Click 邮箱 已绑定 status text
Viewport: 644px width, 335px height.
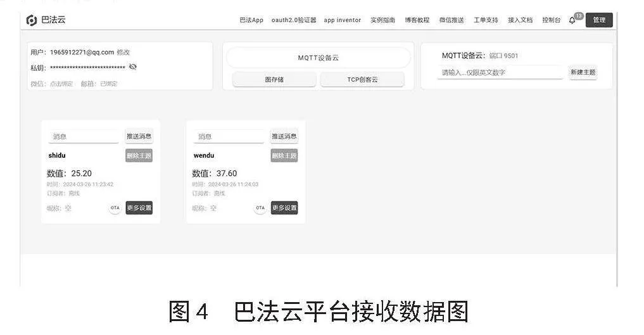pos(99,84)
